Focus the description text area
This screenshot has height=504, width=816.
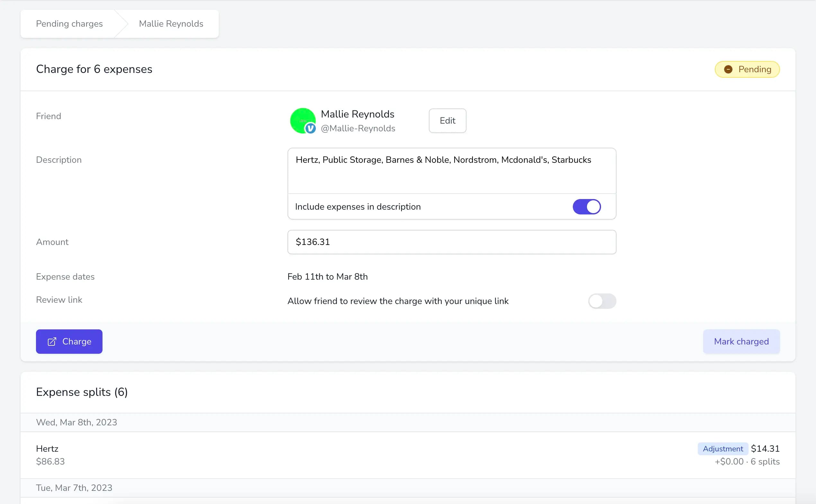pyautogui.click(x=452, y=171)
